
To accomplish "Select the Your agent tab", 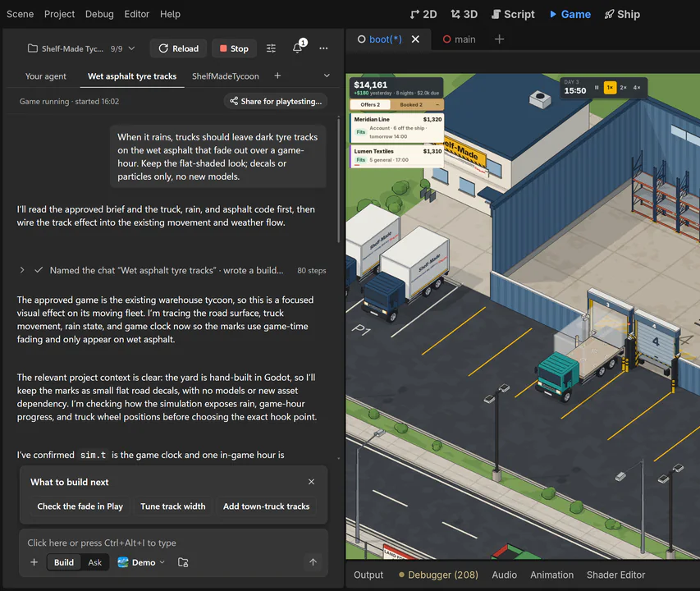I will (45, 76).
